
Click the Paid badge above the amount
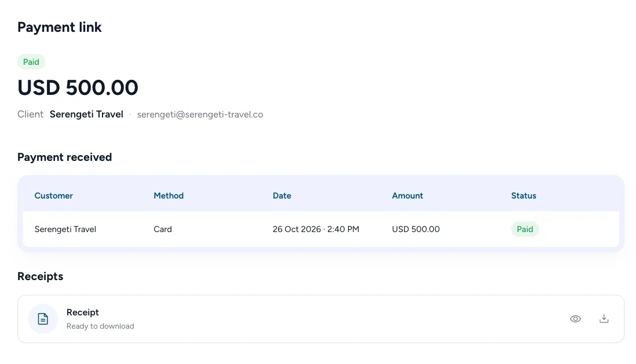pos(31,62)
